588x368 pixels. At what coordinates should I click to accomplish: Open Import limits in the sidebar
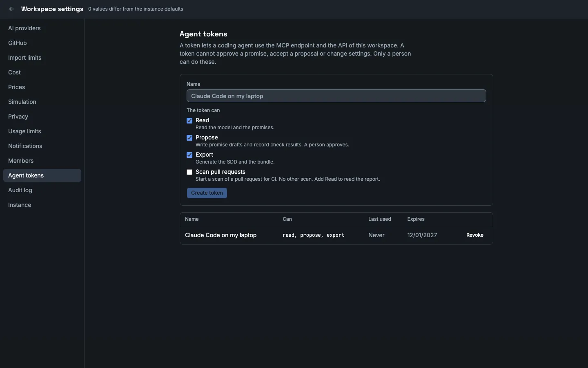[42, 58]
